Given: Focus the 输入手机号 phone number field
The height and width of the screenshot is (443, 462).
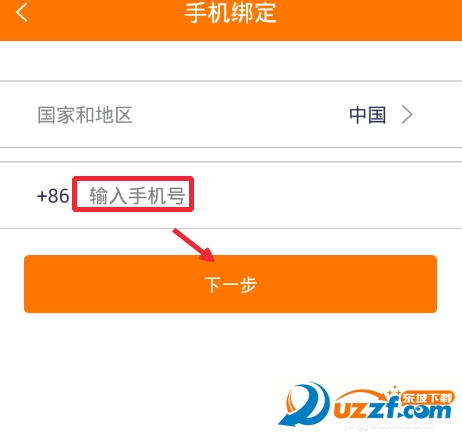Looking at the screenshot, I should (x=137, y=195).
